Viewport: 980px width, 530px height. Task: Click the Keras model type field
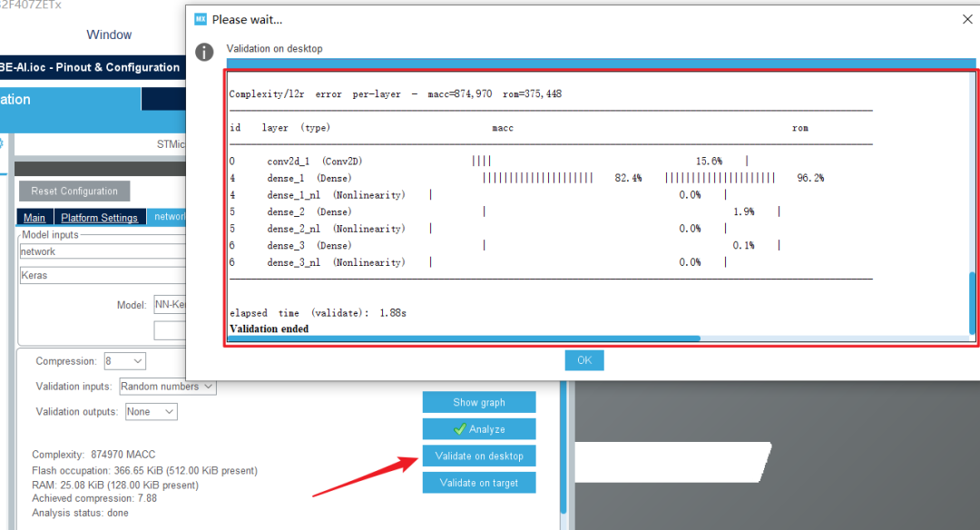103,275
